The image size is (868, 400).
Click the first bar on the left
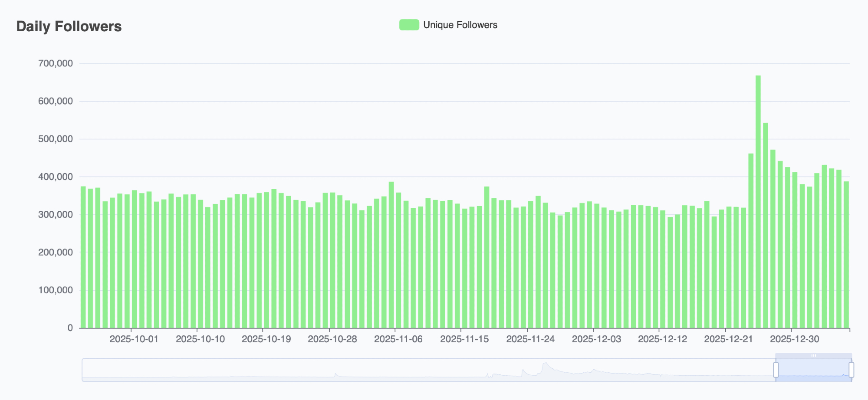pyautogui.click(x=83, y=257)
